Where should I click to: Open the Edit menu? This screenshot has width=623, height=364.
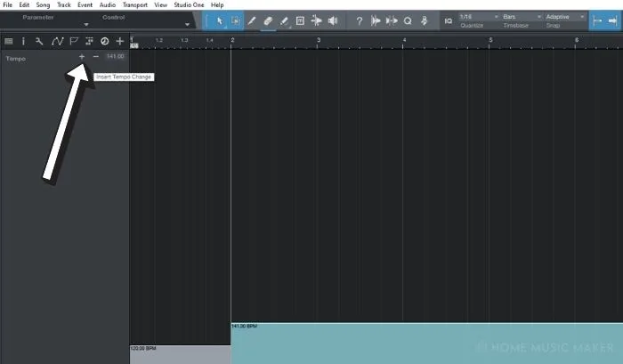click(x=24, y=4)
